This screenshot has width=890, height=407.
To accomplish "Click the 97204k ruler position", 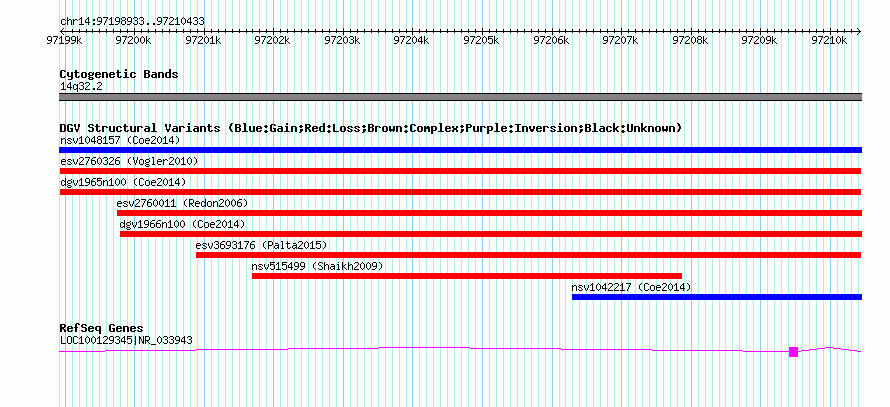I will click(412, 41).
